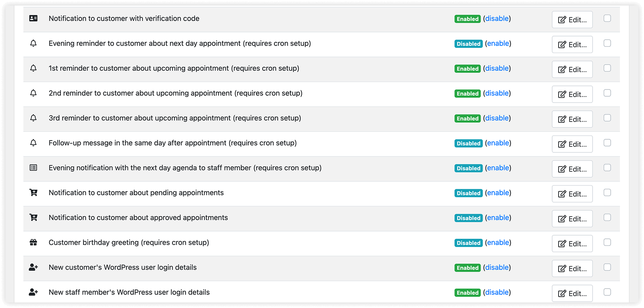Tick checkbox for new staff member's login details
Viewport: 644px width, 308px height.
607,292
